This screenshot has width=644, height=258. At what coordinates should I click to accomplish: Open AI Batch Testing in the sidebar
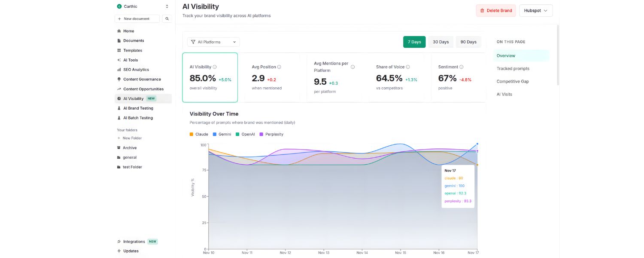[138, 117]
